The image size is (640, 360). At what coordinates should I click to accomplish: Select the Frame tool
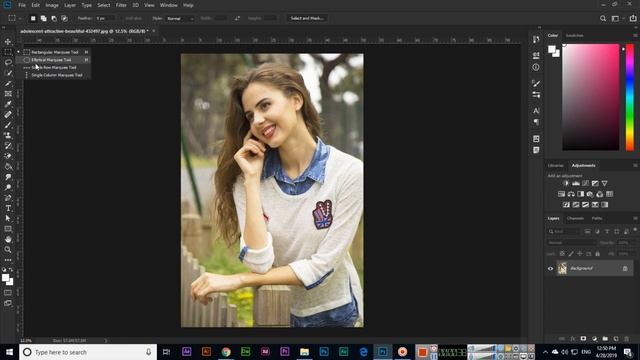pyautogui.click(x=8, y=94)
